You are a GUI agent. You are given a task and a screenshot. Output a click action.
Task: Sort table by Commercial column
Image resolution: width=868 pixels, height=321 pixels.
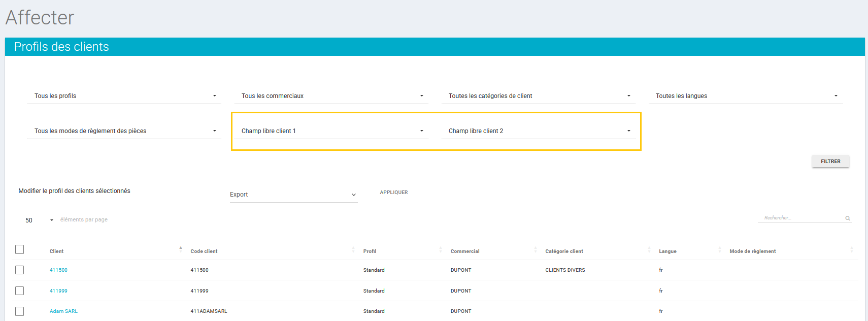464,251
